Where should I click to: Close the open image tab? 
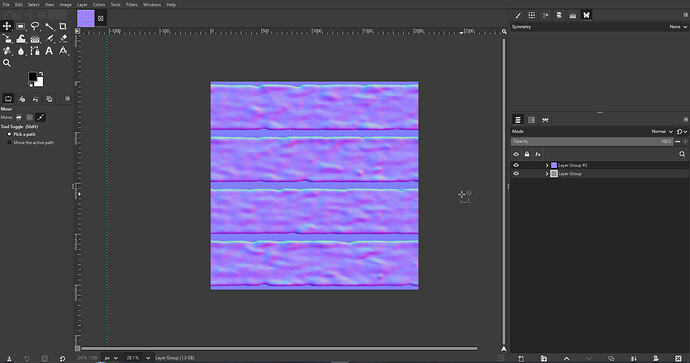click(101, 18)
